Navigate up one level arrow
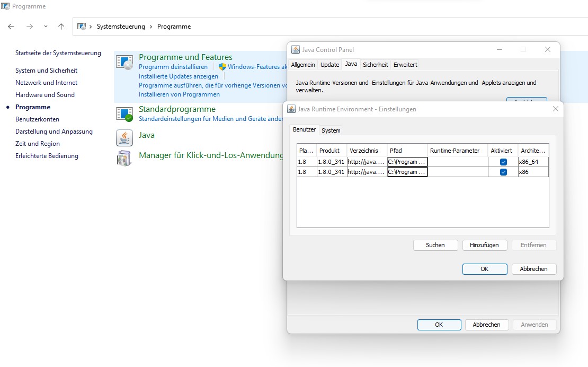 tap(61, 27)
